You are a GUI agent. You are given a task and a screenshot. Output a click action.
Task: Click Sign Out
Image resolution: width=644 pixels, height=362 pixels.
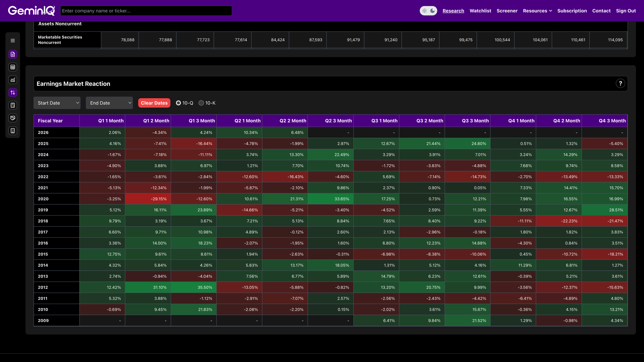626,11
